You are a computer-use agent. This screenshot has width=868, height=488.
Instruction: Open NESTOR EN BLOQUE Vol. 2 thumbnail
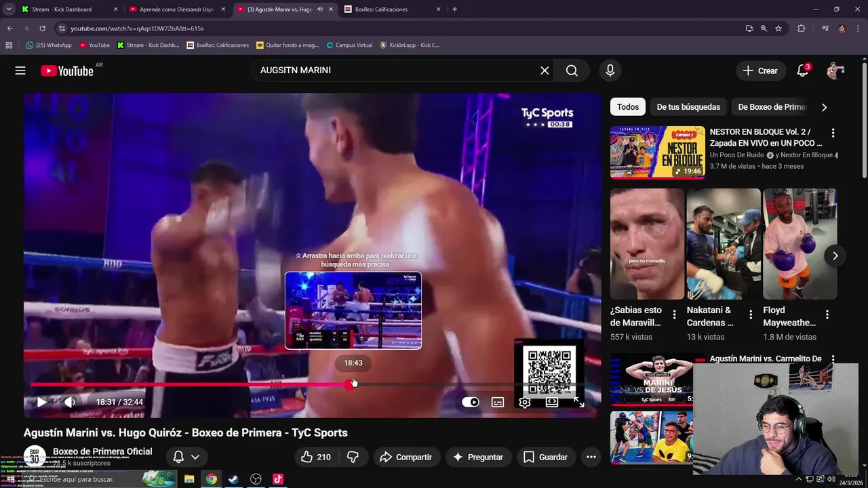[x=657, y=152]
